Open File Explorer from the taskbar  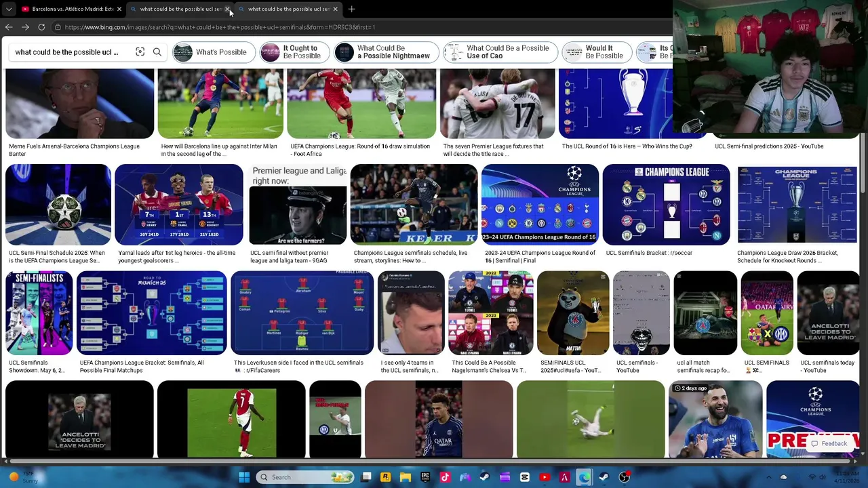point(405,477)
